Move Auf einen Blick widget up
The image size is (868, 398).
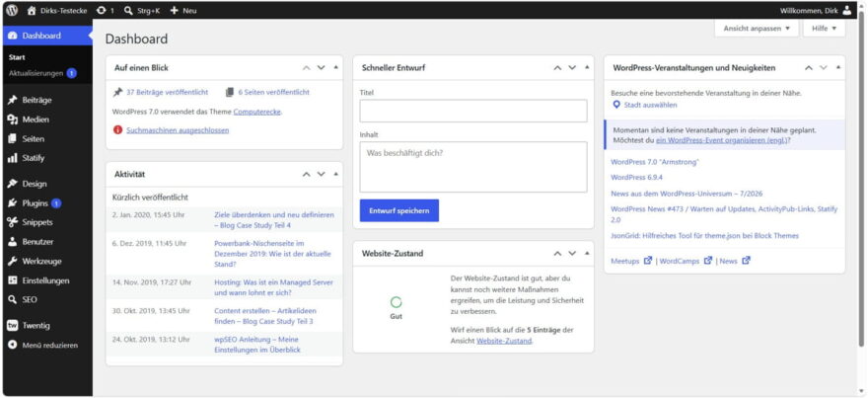(x=306, y=67)
